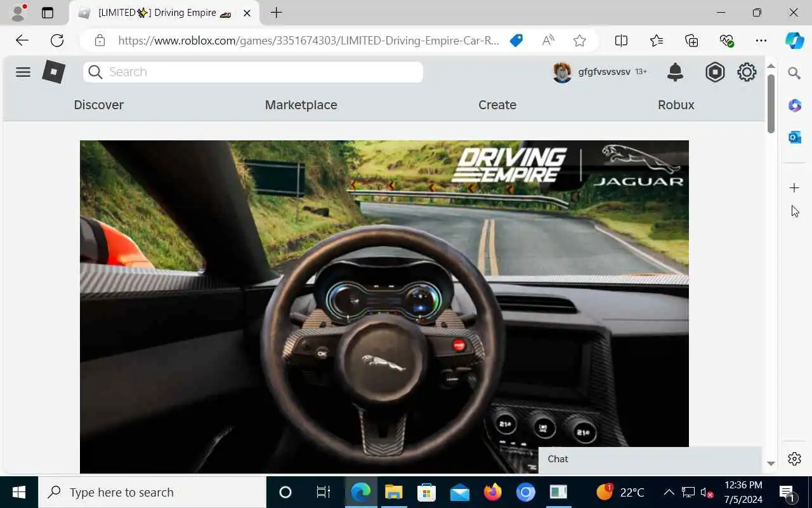Open the Copilot sidebar icon
The image size is (812, 508).
(x=794, y=41)
